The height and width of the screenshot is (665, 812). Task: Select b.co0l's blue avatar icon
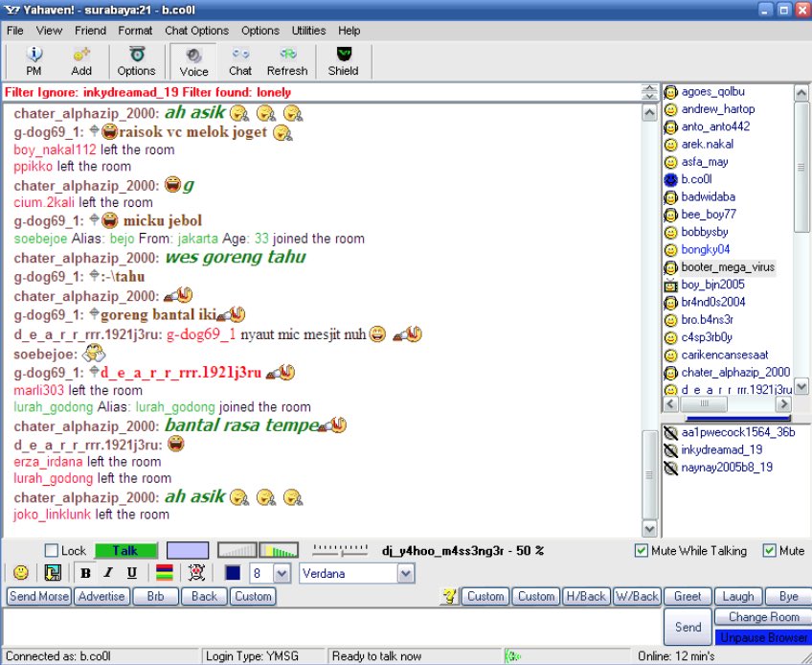tap(670, 180)
